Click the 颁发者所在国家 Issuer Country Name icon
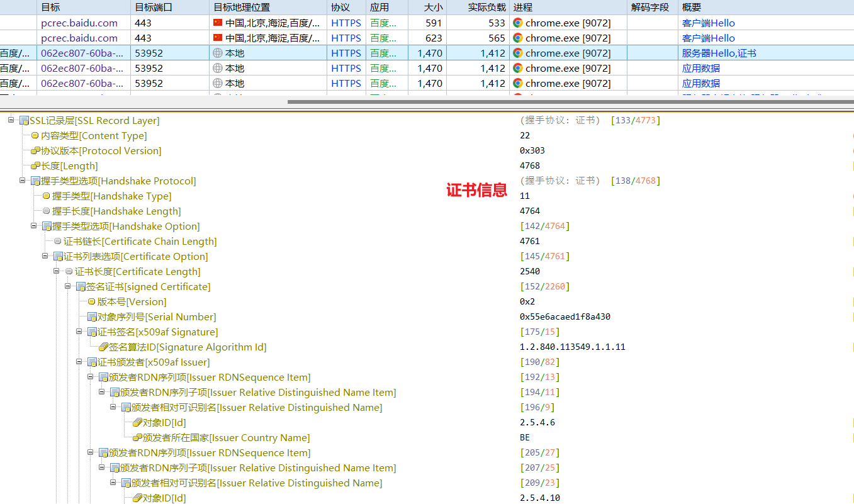Screen dimensions: 854x504 tap(137, 438)
